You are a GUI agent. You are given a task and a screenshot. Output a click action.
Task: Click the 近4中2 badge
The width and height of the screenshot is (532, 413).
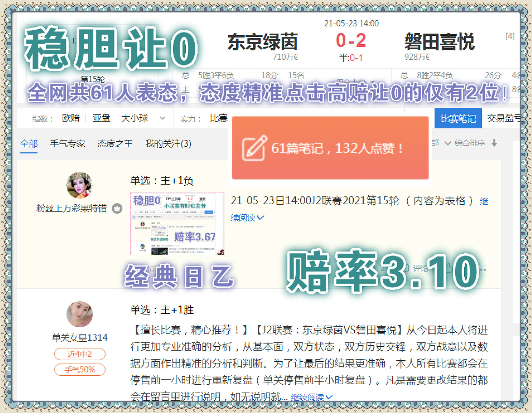(x=80, y=354)
